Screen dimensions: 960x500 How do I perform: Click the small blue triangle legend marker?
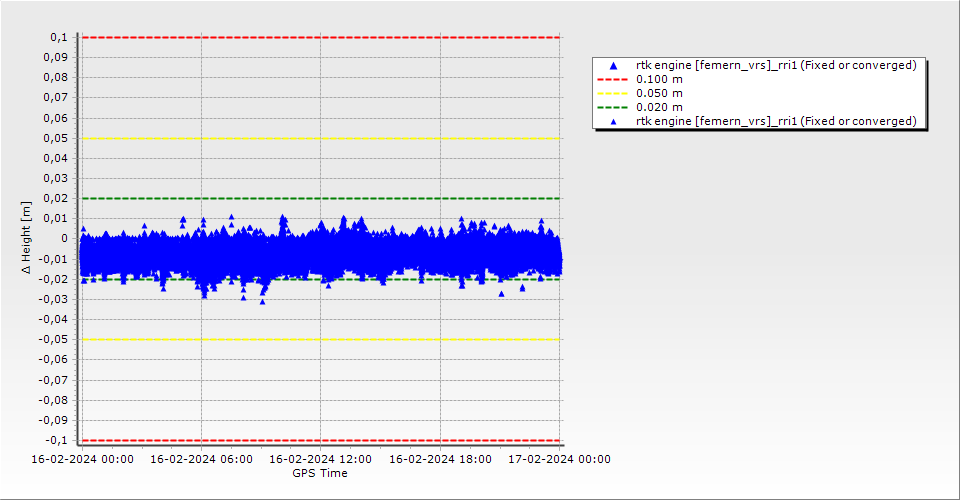click(614, 121)
